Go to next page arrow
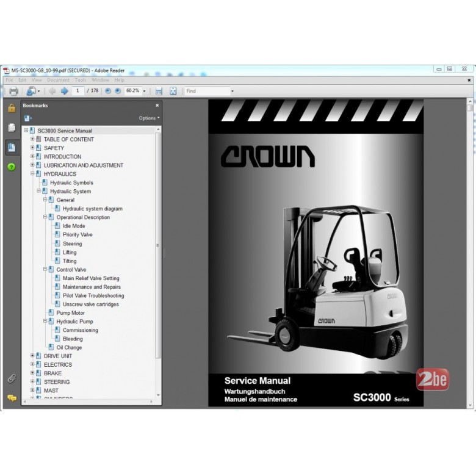Screen dimensions: 476x476 [x=64, y=91]
